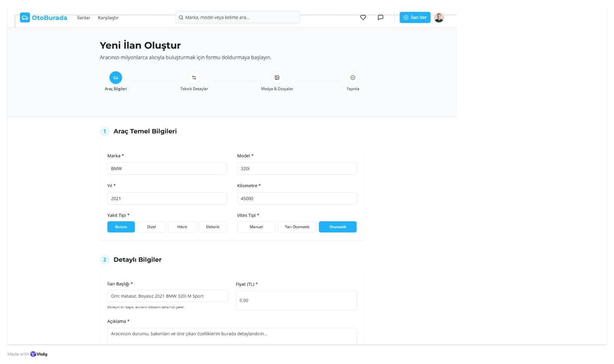Click the OtoBurada car logo icon
Viewport: 614px width, 364px height.
(25, 18)
